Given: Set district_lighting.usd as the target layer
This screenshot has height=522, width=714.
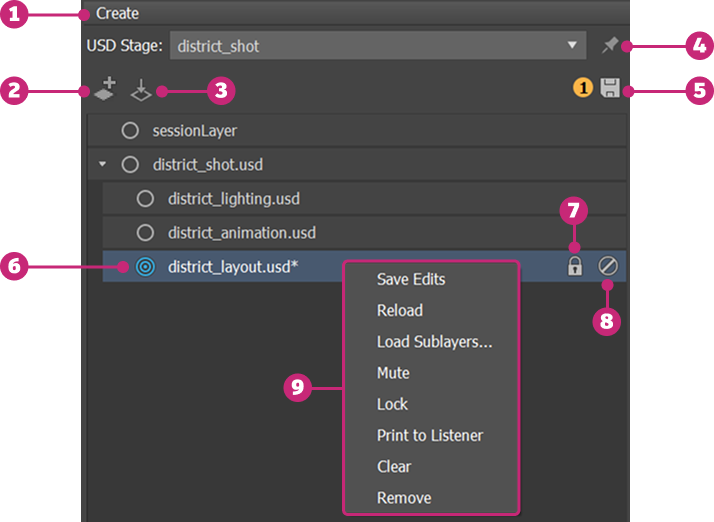Looking at the screenshot, I should (x=145, y=199).
